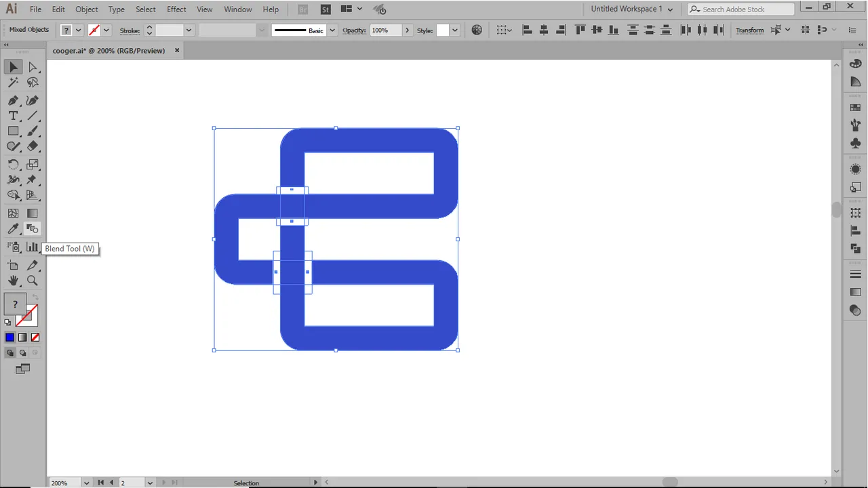Set the Color fill mode button
Image resolution: width=868 pixels, height=488 pixels.
click(10, 338)
